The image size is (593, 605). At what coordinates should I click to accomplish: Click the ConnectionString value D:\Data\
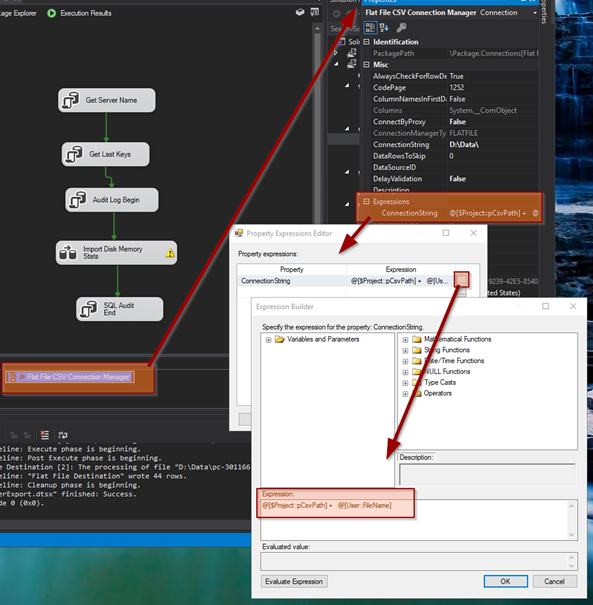[x=464, y=145]
